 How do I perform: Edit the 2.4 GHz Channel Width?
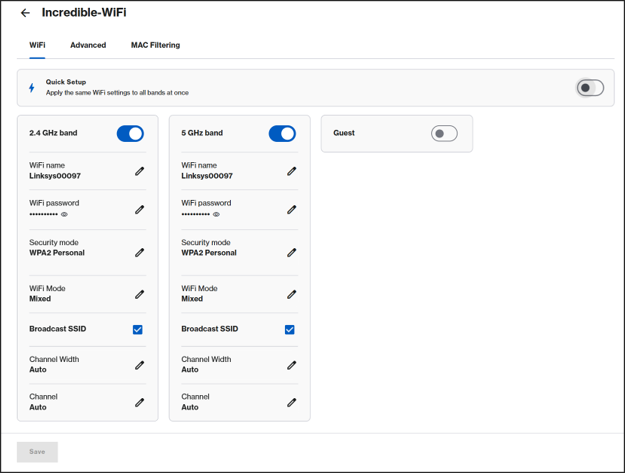tap(139, 365)
